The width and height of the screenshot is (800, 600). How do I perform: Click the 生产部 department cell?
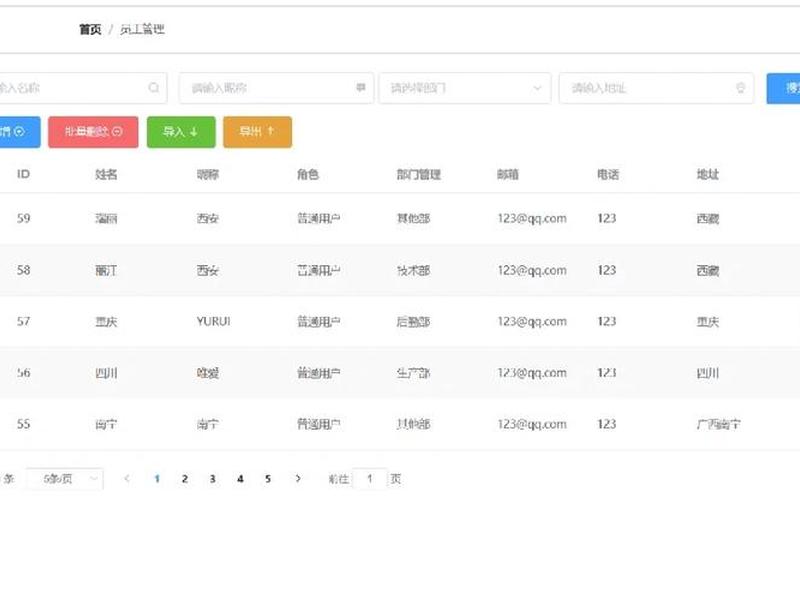point(413,373)
